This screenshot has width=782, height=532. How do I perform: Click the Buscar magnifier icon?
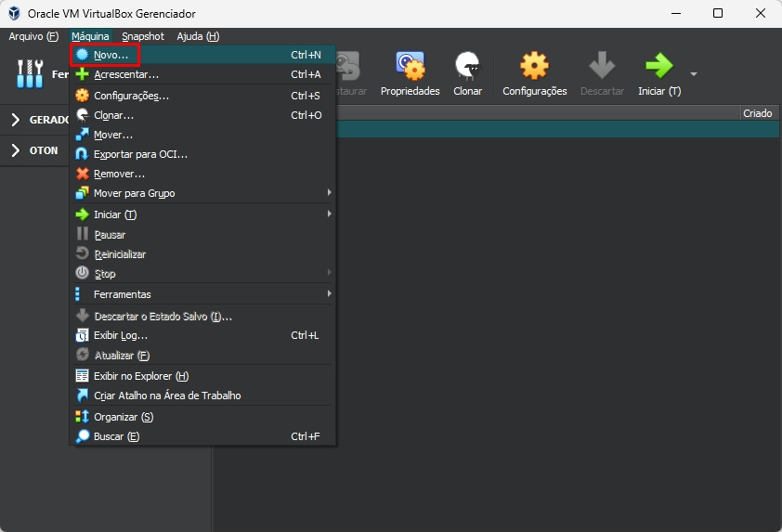pos(83,436)
